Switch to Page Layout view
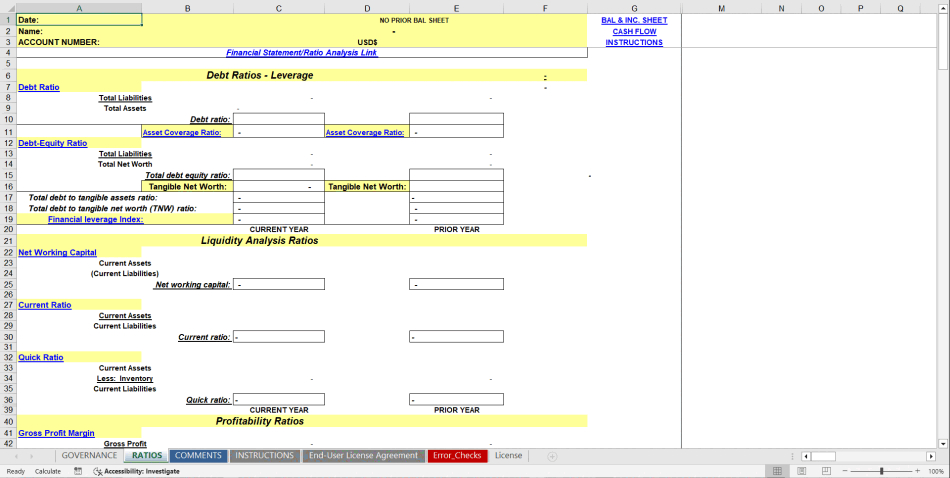This screenshot has width=950, height=478. pyautogui.click(x=799, y=471)
